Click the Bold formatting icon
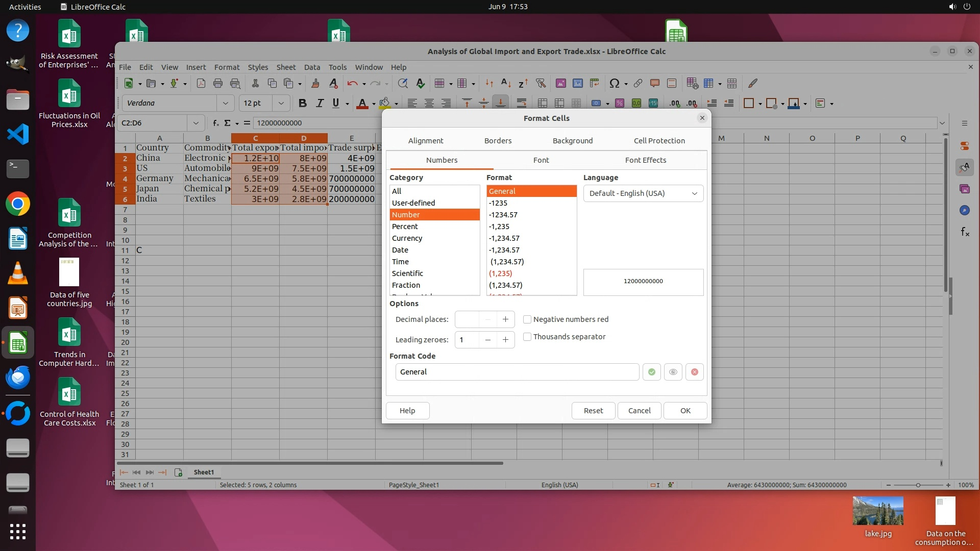Viewport: 980px width, 551px height. [x=302, y=103]
